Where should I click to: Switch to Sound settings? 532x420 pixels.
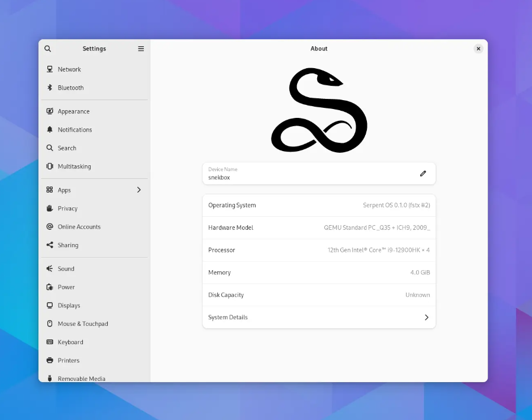click(94, 268)
